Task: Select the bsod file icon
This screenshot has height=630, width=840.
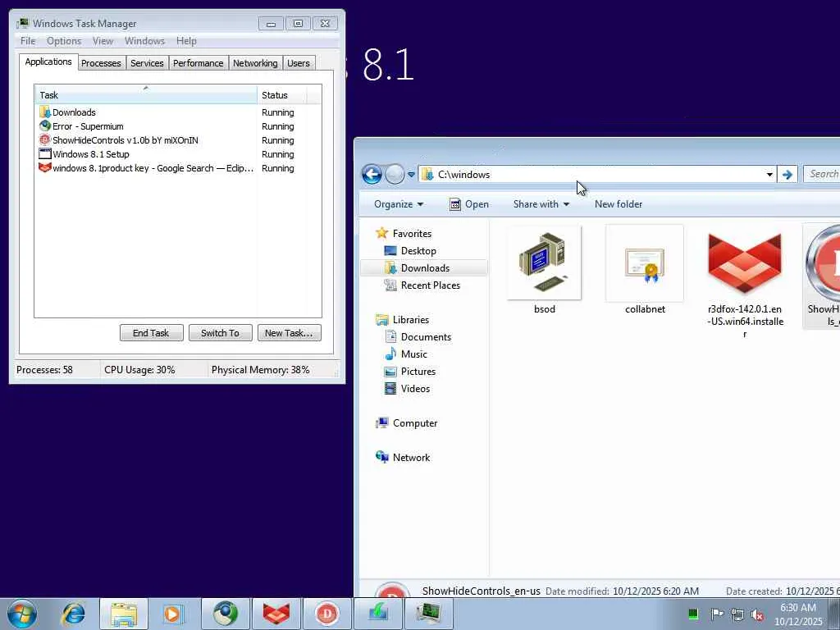Action: (x=545, y=271)
